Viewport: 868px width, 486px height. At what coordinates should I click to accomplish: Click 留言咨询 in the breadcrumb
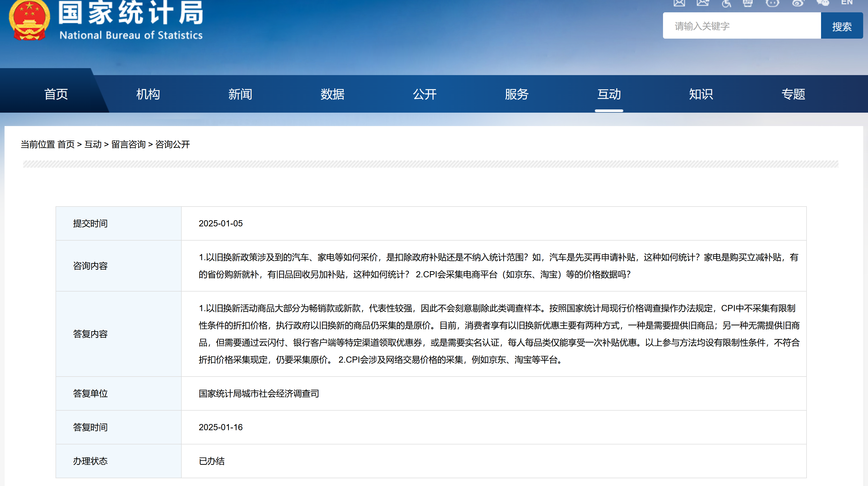click(128, 145)
